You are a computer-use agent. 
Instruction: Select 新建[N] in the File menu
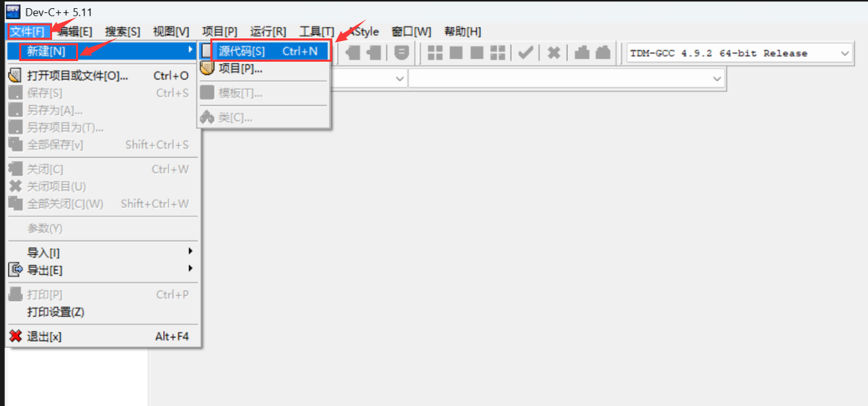(103, 51)
